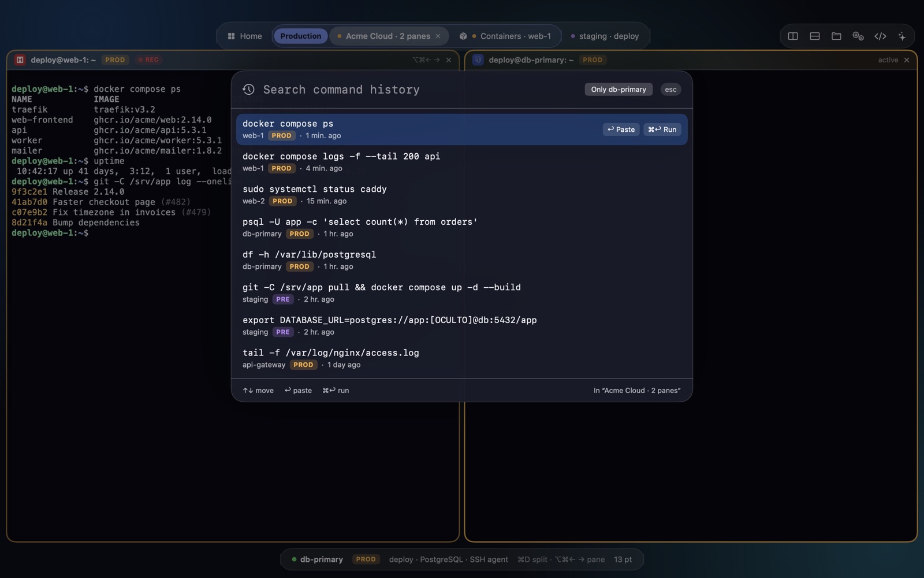Click the Run button for docker compose ps

click(662, 129)
